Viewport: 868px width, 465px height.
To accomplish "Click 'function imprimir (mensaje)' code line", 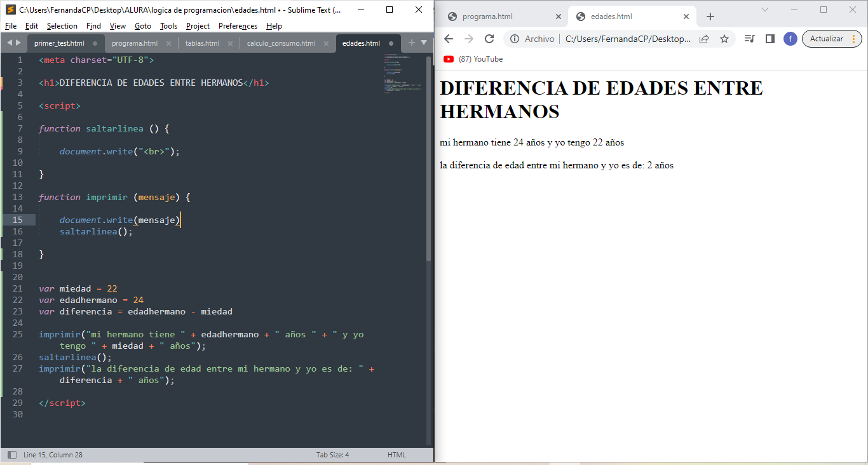I will tap(114, 197).
